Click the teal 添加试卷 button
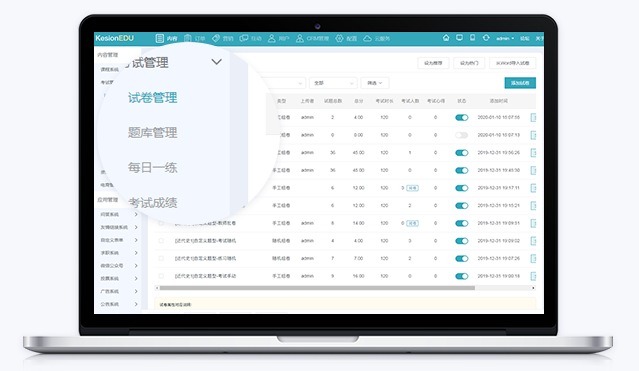The height and width of the screenshot is (371, 639). pyautogui.click(x=520, y=83)
